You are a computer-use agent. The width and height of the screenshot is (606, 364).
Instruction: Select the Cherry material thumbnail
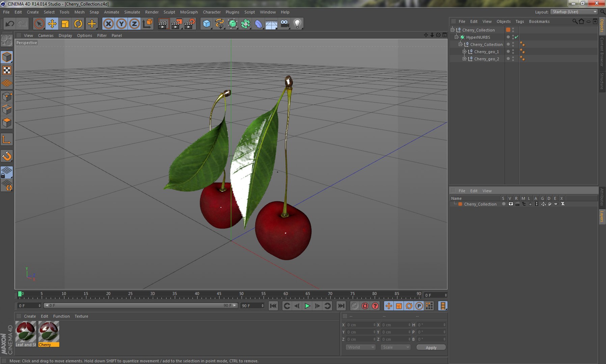click(49, 334)
